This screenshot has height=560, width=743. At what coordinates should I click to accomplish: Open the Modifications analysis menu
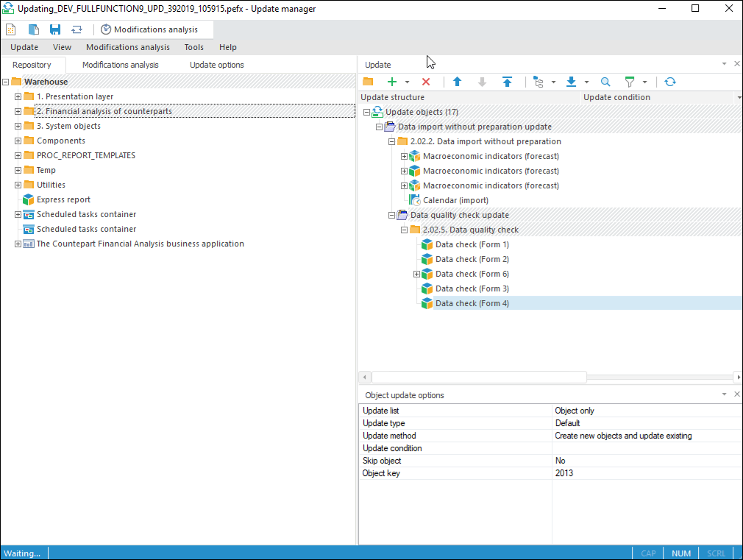[127, 47]
